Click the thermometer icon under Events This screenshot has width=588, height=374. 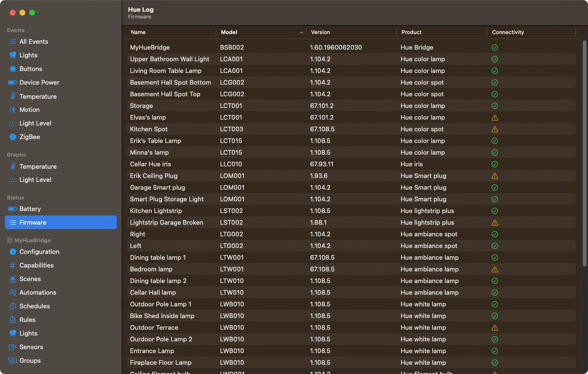click(x=13, y=96)
